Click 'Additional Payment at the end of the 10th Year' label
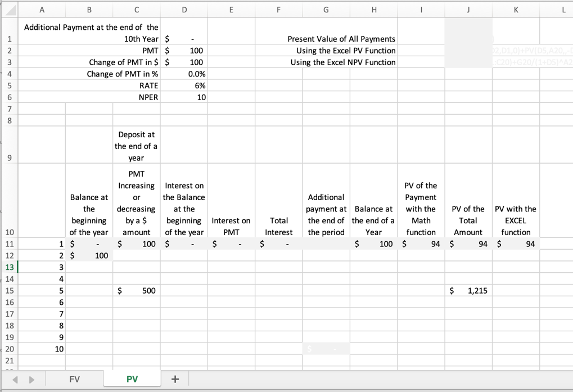Viewport: 573px width, 392px height. pyautogui.click(x=91, y=33)
